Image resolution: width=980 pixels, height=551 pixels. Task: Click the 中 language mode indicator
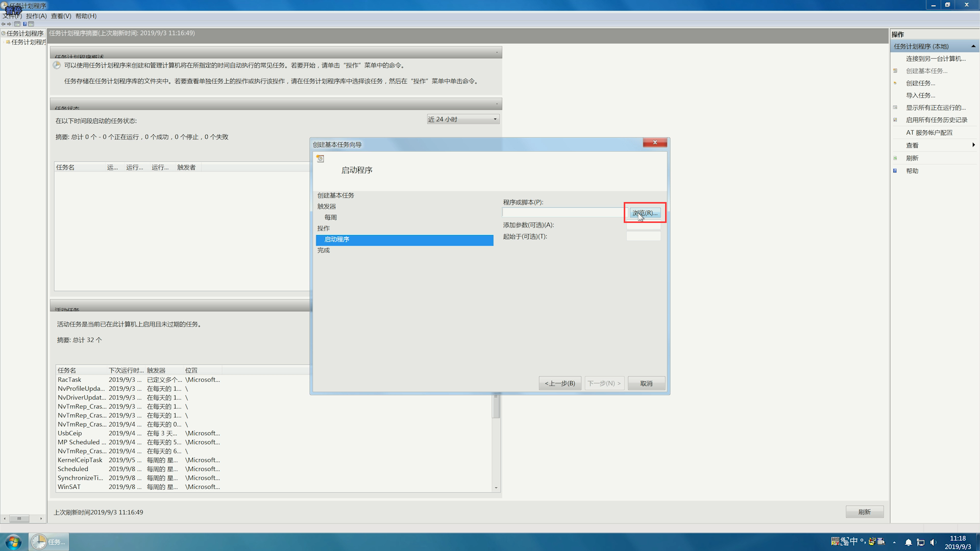[x=853, y=541]
